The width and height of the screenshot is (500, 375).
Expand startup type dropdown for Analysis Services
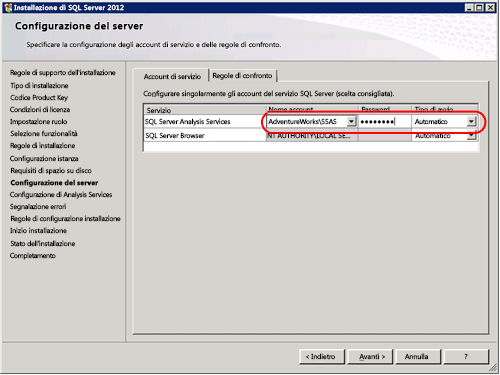click(x=471, y=121)
